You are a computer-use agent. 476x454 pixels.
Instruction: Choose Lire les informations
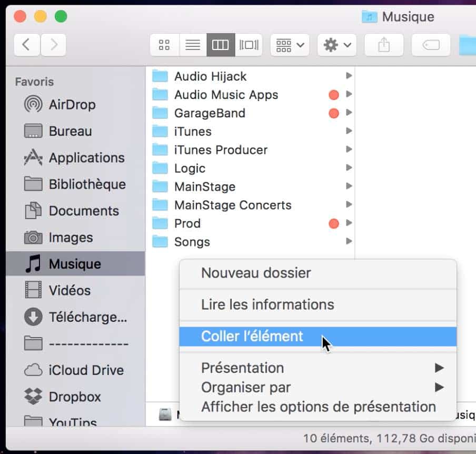318,304
